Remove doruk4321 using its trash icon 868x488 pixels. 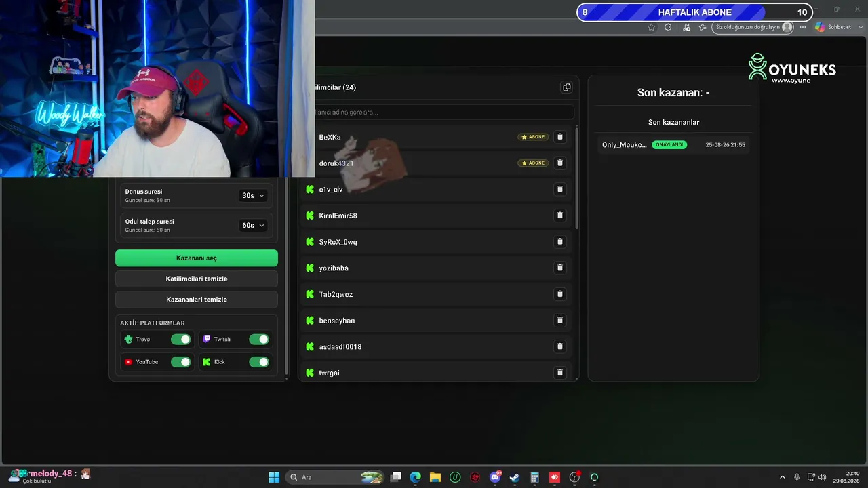pos(560,163)
